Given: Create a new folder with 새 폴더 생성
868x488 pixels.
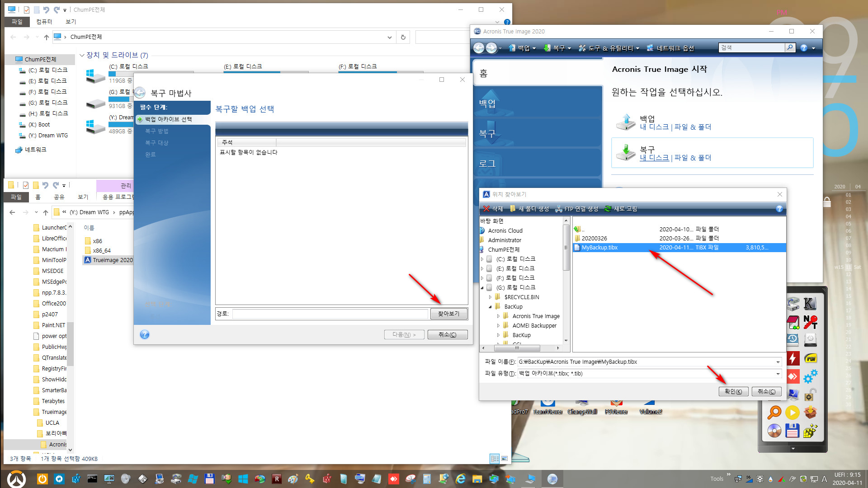Looking at the screenshot, I should tap(529, 209).
